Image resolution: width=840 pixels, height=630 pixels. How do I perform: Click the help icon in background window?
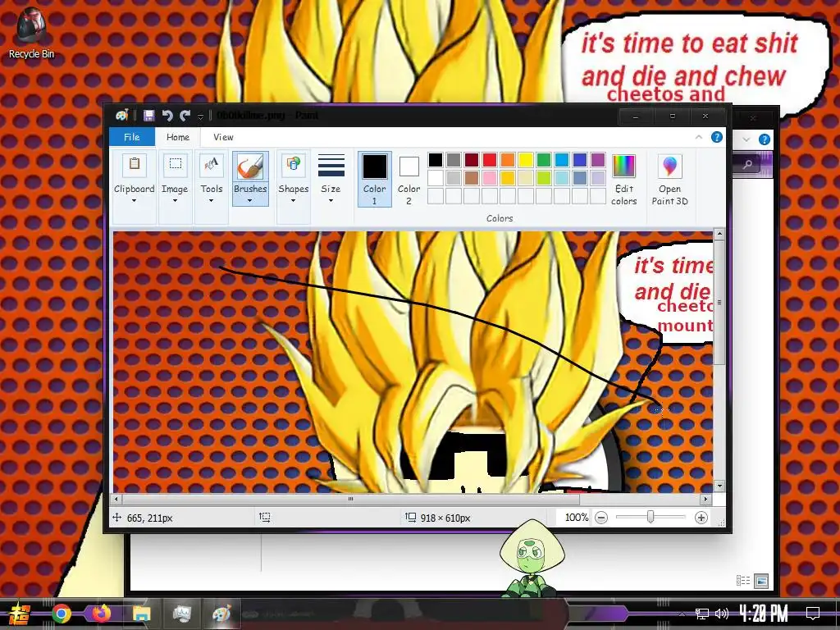tap(765, 139)
